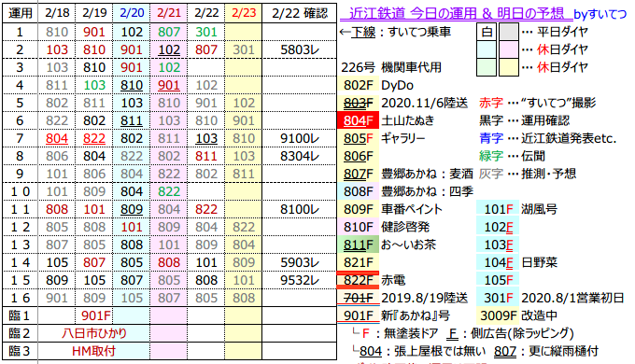Click underlined red 804 in row 7

pos(57,138)
